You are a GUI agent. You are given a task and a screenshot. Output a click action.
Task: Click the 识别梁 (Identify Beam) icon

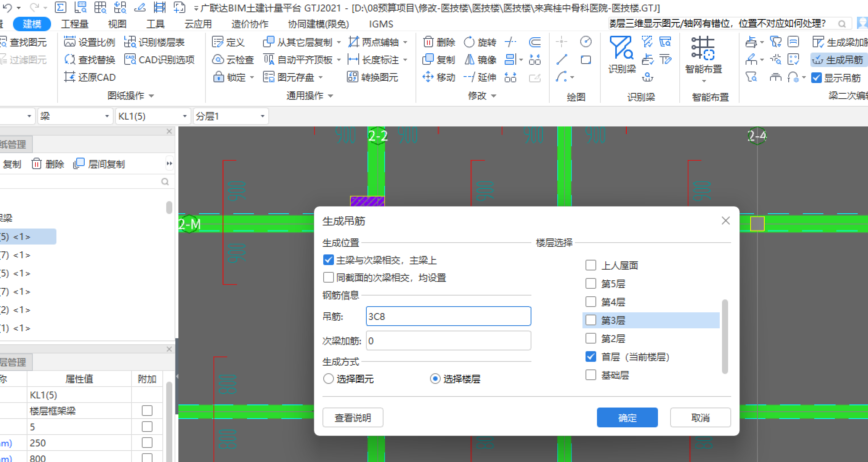621,48
